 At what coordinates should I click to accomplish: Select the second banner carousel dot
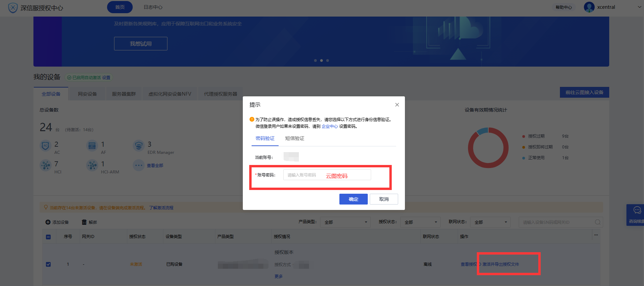click(321, 61)
